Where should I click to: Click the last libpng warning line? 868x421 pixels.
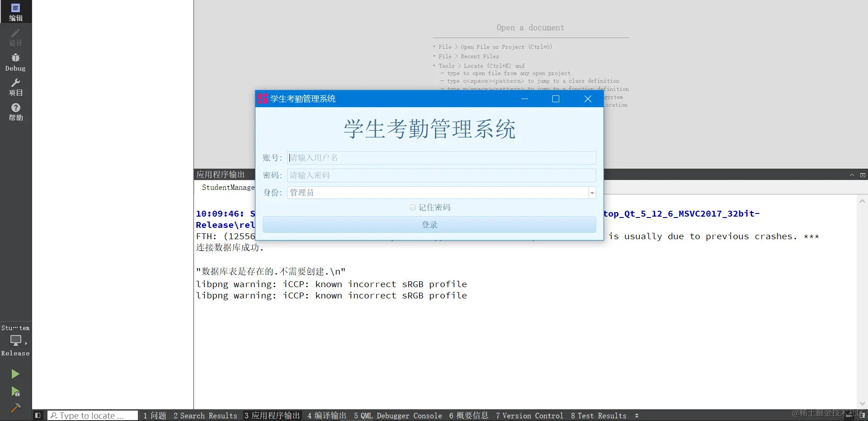[x=331, y=295]
